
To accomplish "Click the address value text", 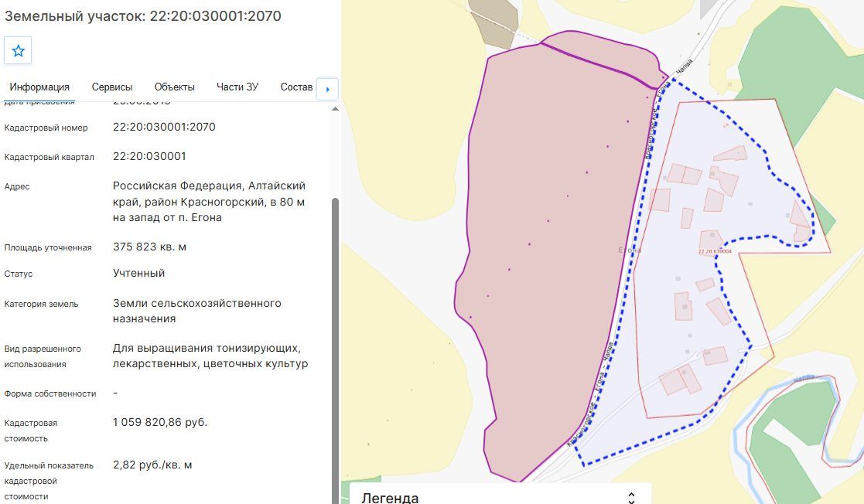I will click(209, 202).
